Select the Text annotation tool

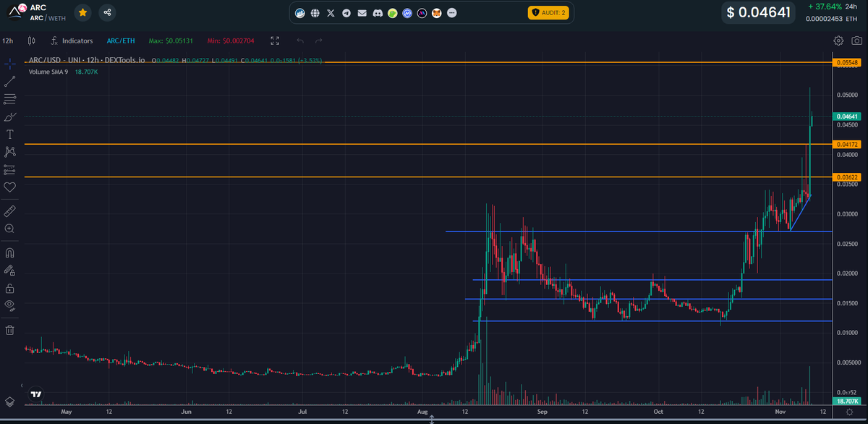click(10, 134)
